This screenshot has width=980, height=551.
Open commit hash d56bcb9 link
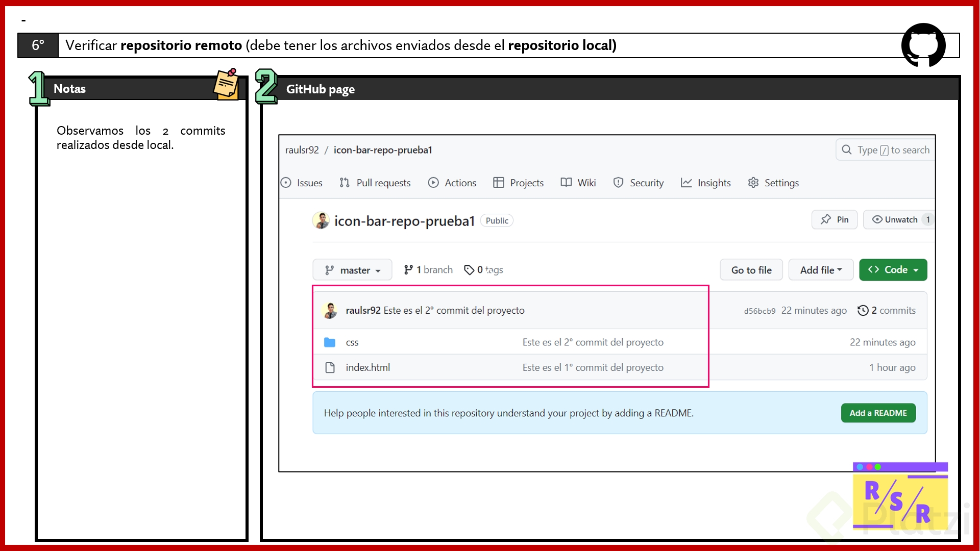pos(759,311)
